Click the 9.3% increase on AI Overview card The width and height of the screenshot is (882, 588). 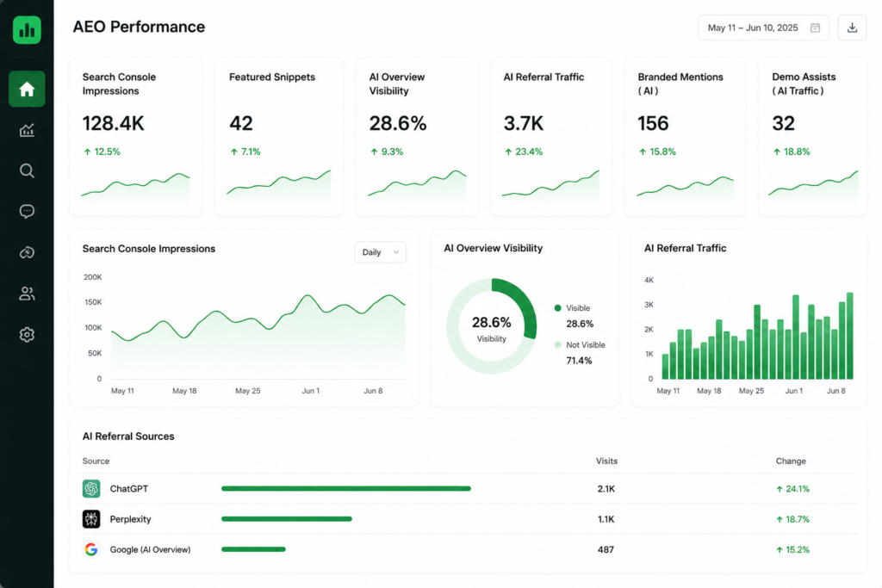(x=387, y=152)
